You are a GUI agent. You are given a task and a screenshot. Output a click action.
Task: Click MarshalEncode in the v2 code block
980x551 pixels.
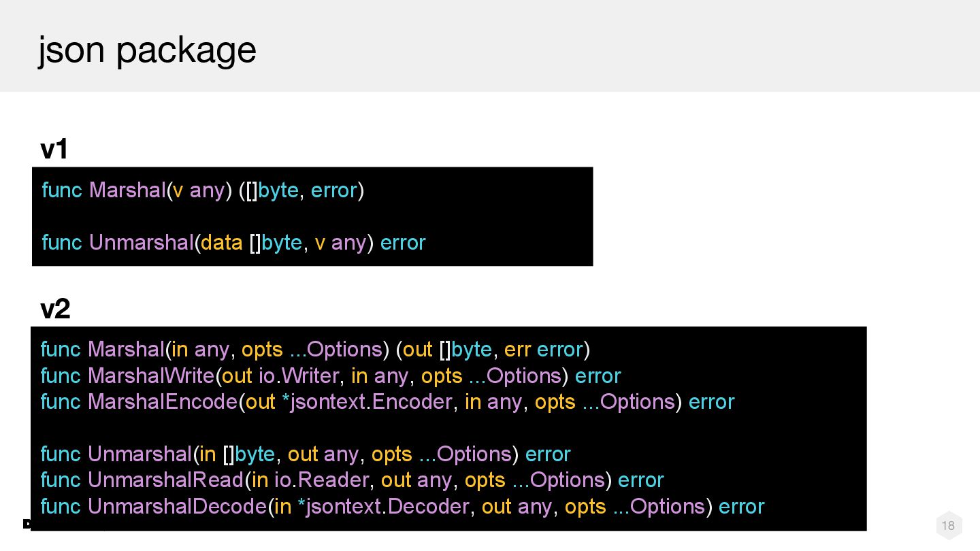[163, 402]
